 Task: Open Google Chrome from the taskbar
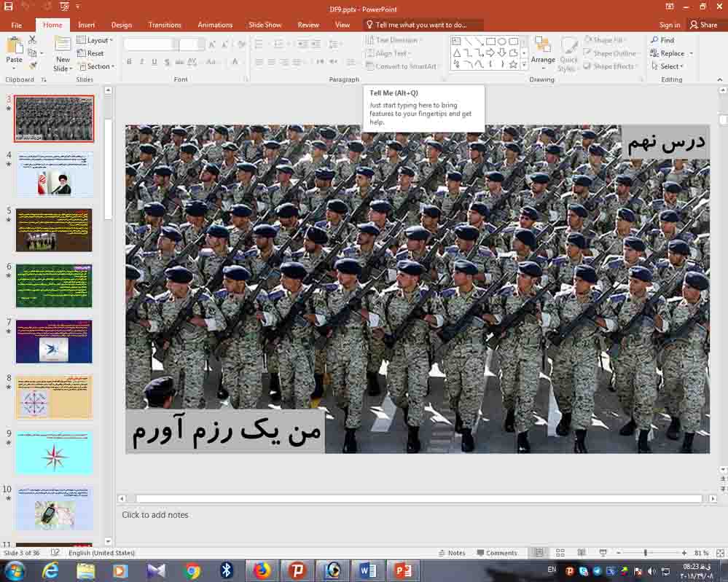tap(192, 571)
